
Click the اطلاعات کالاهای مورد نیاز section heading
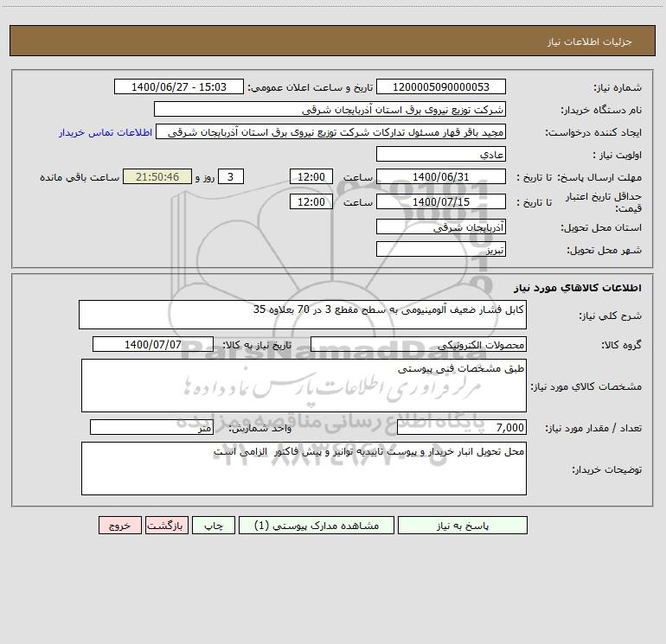point(578,288)
